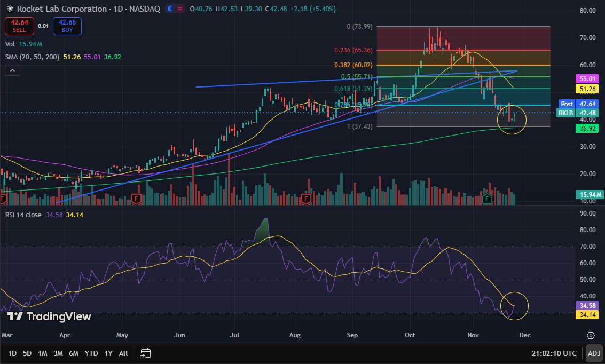Screen dimensions: 605x364
Task: Click the 90.00 label on the RSI axis
Action: point(587,213)
